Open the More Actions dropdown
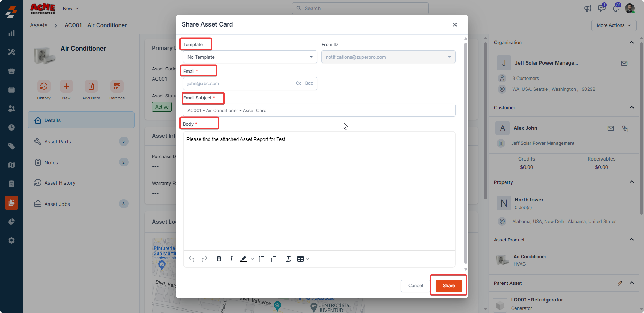 pyautogui.click(x=614, y=25)
